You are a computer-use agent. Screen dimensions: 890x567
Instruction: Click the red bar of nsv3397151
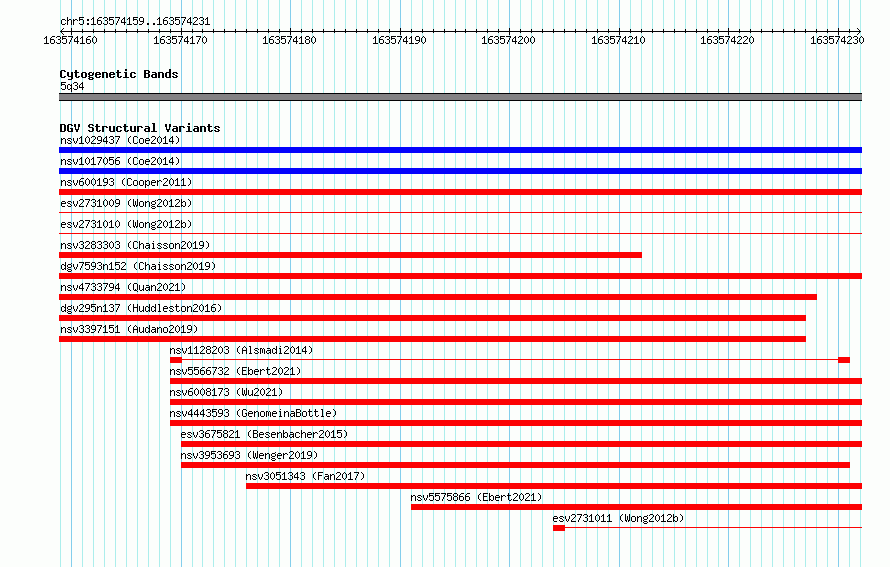click(x=433, y=339)
